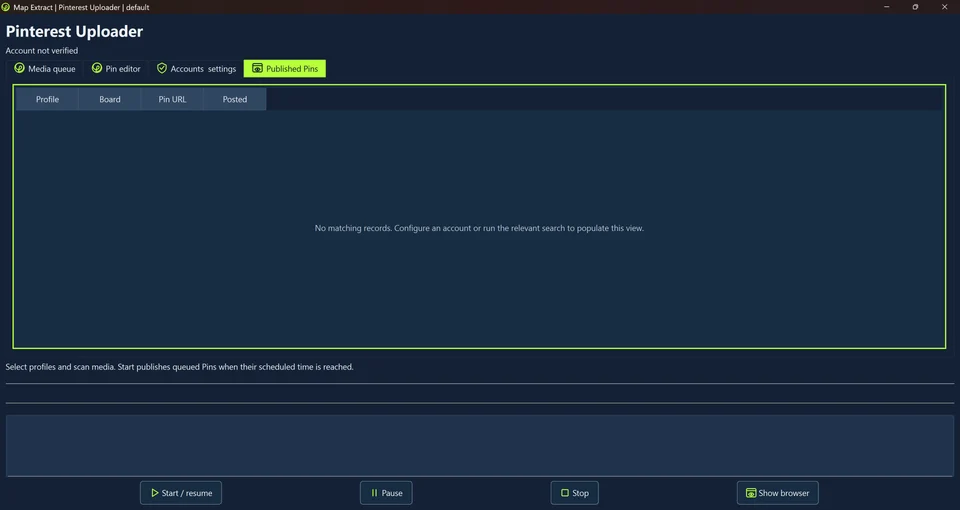Click the Show browser button
The height and width of the screenshot is (510, 960).
pyautogui.click(x=778, y=493)
